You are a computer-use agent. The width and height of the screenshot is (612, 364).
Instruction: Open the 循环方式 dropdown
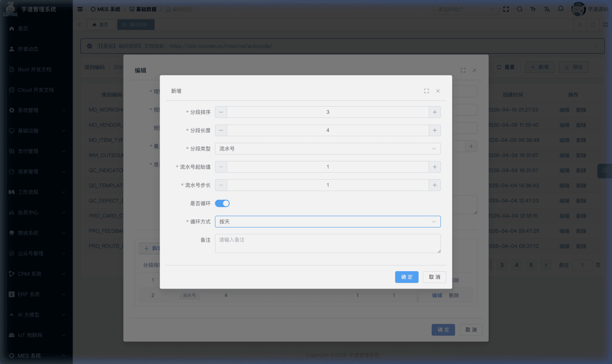click(x=327, y=222)
